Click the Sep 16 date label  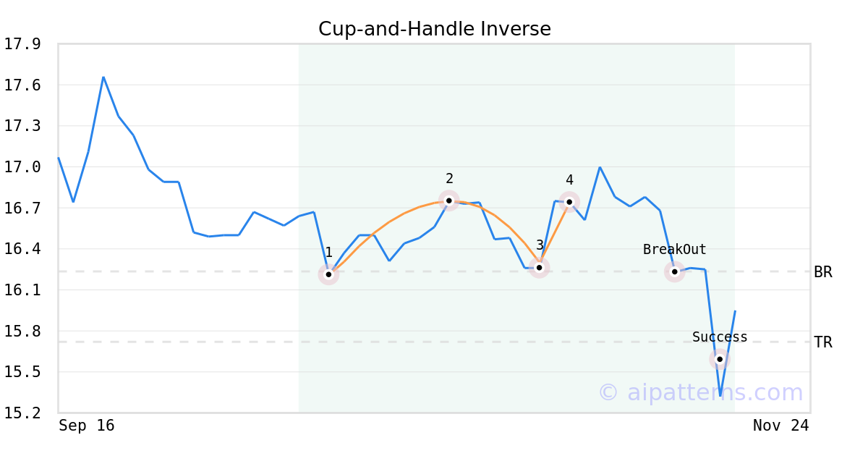pyautogui.click(x=87, y=426)
